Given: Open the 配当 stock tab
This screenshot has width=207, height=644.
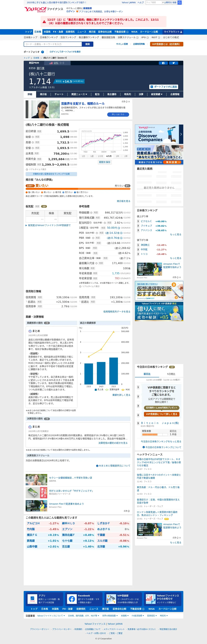Looking at the screenshot, I should coord(97,94).
